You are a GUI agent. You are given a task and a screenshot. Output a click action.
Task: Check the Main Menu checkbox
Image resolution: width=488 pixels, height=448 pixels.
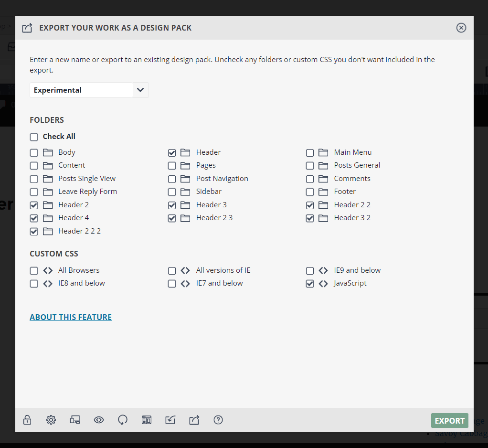[x=310, y=152]
